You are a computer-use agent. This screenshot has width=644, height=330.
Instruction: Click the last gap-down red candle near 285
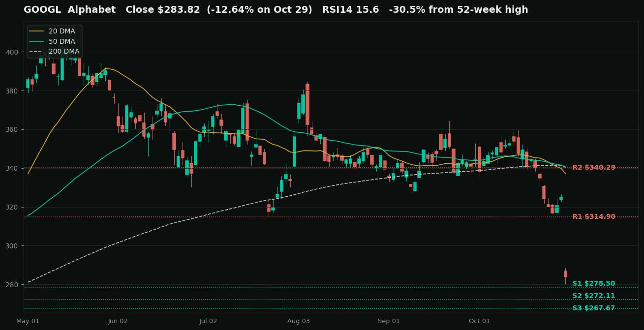[x=565, y=274]
